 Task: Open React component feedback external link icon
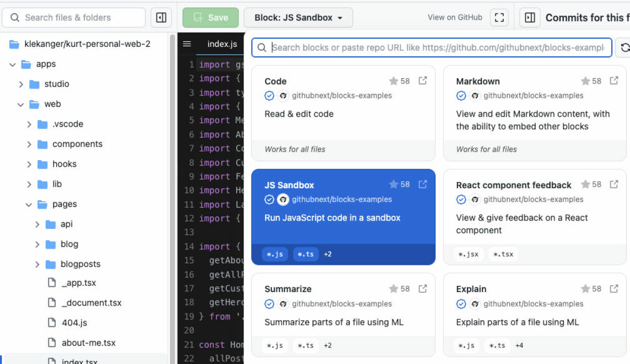[x=614, y=184]
